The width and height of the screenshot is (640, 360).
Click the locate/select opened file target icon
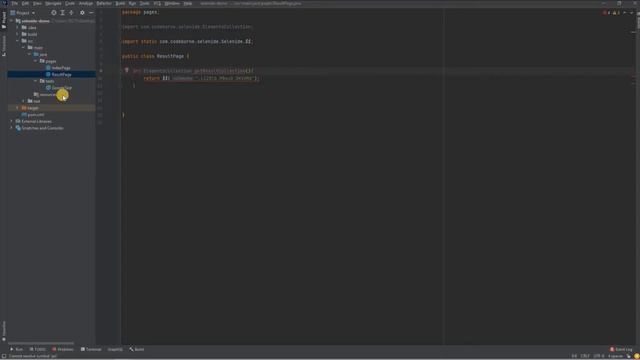pos(53,13)
